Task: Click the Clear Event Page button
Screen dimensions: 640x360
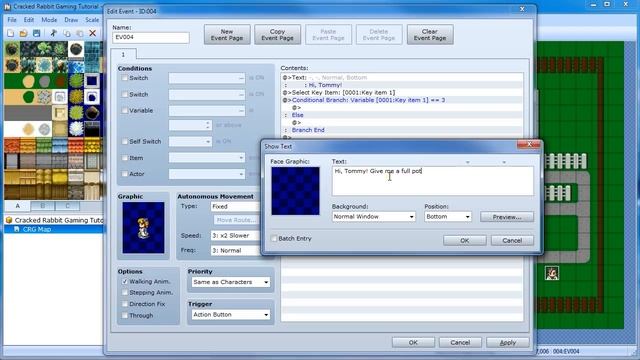Action: click(430, 34)
